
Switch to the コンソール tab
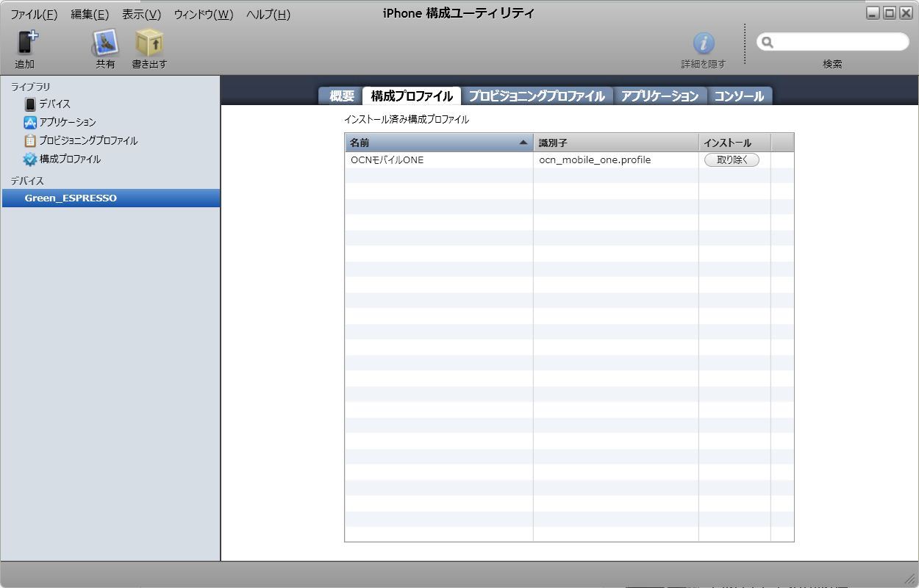(x=740, y=96)
